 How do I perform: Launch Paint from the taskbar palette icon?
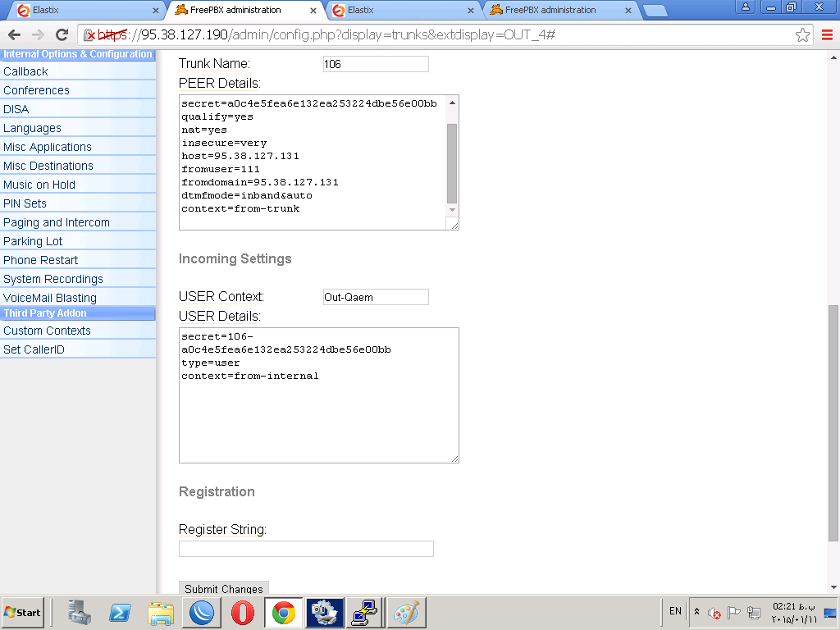(x=406, y=613)
